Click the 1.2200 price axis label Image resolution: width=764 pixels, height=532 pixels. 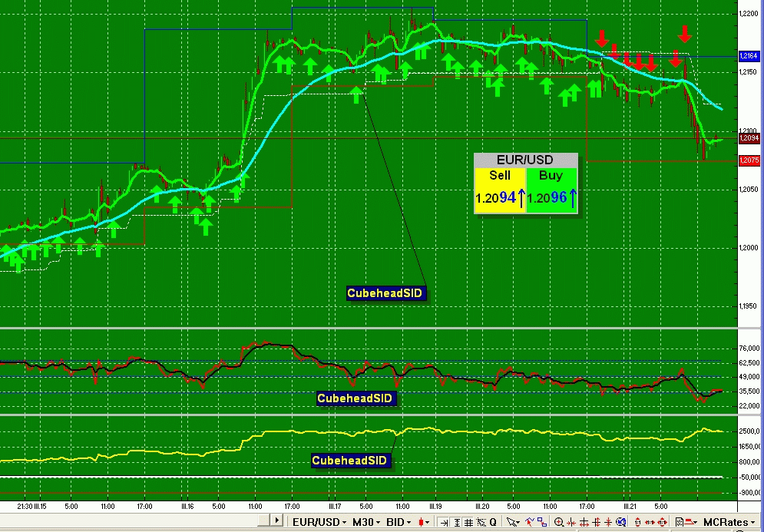pyautogui.click(x=749, y=14)
